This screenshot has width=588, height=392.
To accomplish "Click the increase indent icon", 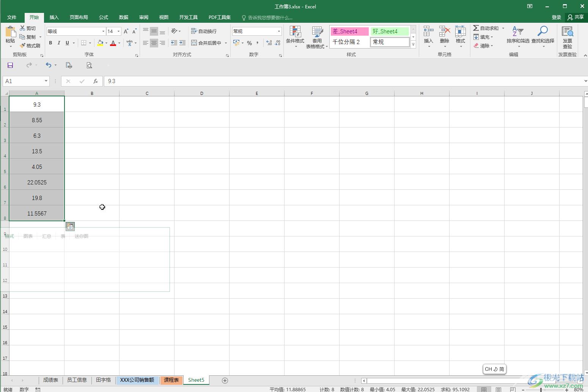I will coord(182,43).
